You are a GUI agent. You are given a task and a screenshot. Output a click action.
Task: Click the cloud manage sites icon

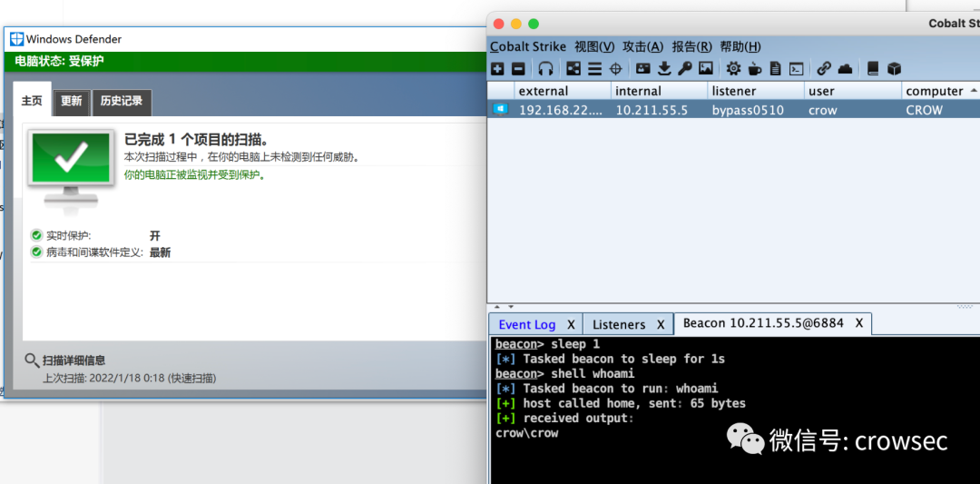845,68
